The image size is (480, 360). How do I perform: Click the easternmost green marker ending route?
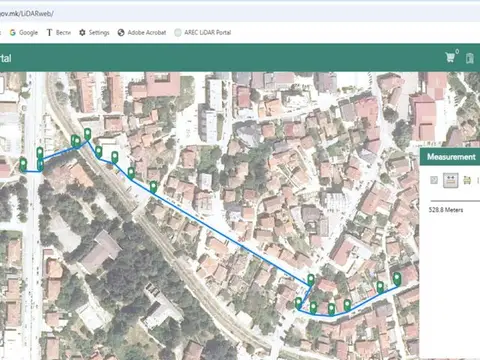tap(397, 279)
